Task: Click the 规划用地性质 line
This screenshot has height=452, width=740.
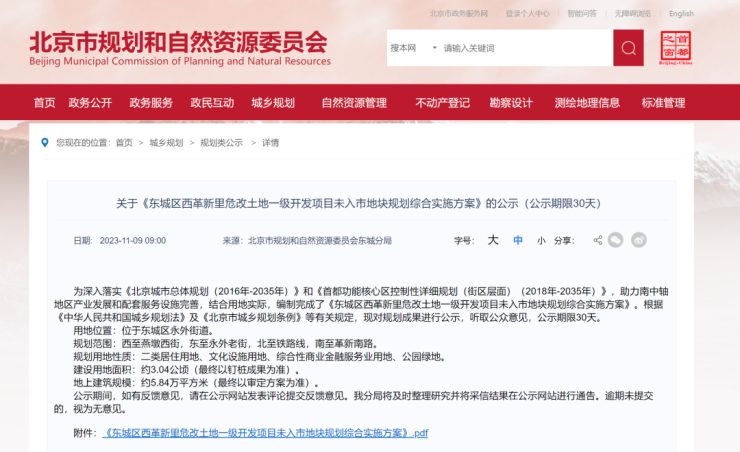Action: tap(260, 357)
